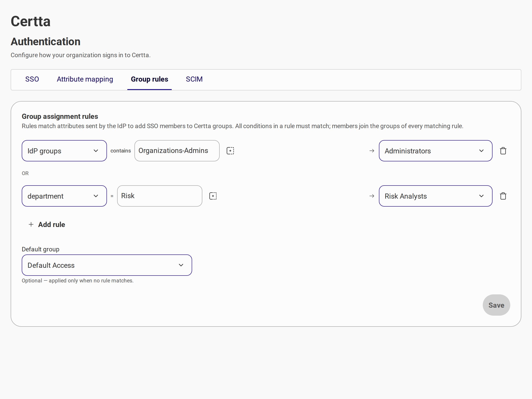The width and height of the screenshot is (532, 399).
Task: Click the 'Rules match attributes' description text
Action: point(242,126)
